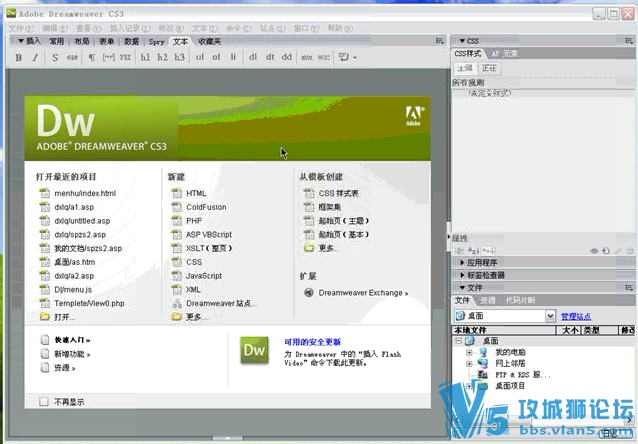Click the 大小 column header in Files panel
This screenshot has height=444, width=638.
(x=570, y=330)
